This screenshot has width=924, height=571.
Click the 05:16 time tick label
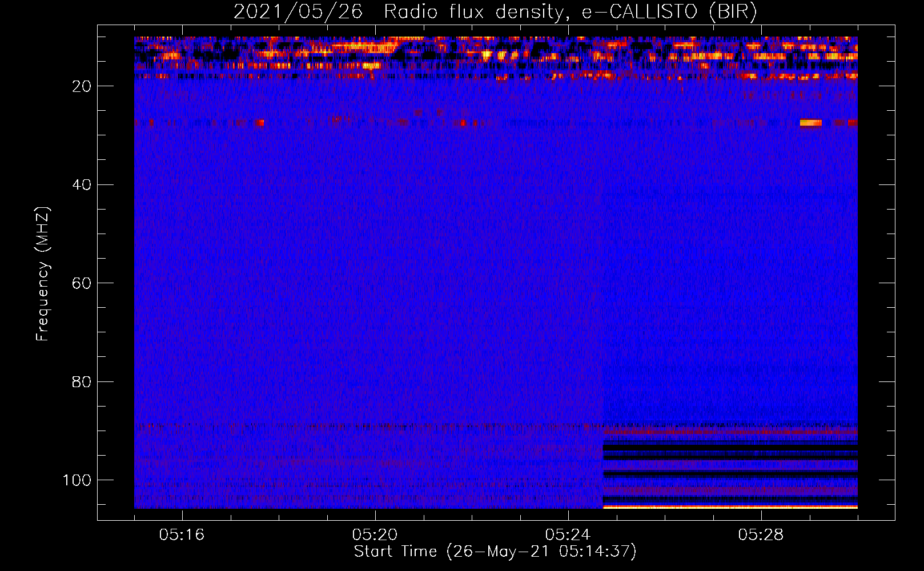(x=182, y=535)
